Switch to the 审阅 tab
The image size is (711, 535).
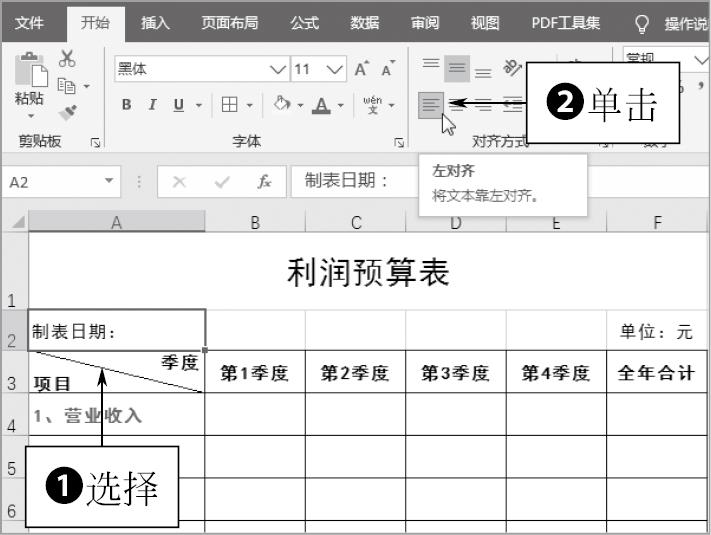tap(425, 23)
